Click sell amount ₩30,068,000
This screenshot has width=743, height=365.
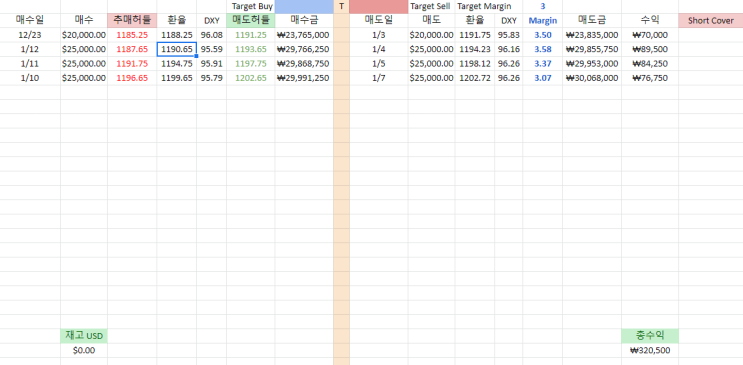592,78
